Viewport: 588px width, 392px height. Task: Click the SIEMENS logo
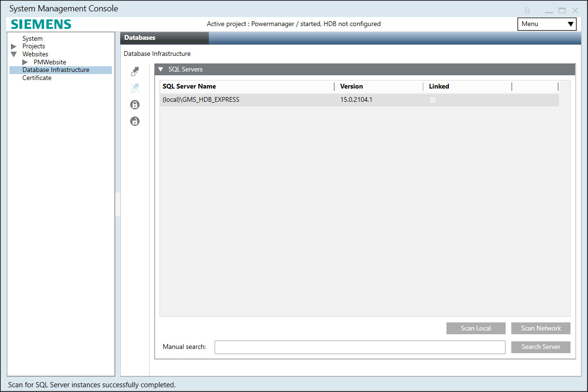tap(41, 24)
